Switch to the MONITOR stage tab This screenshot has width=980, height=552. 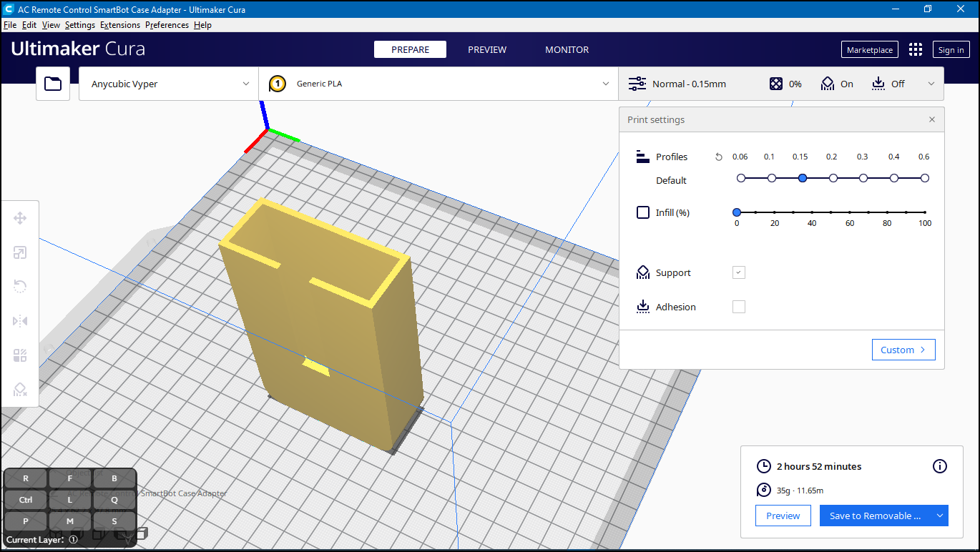(567, 49)
